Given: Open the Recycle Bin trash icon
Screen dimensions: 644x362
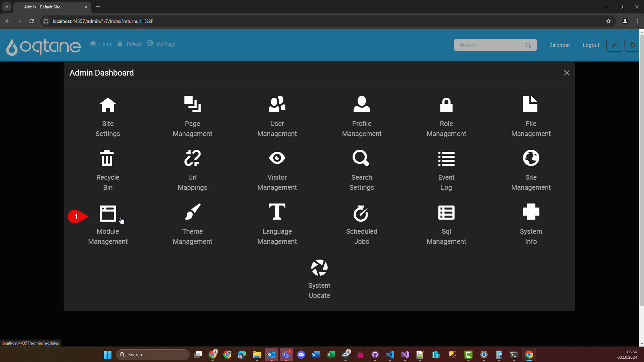Looking at the screenshot, I should [107, 158].
